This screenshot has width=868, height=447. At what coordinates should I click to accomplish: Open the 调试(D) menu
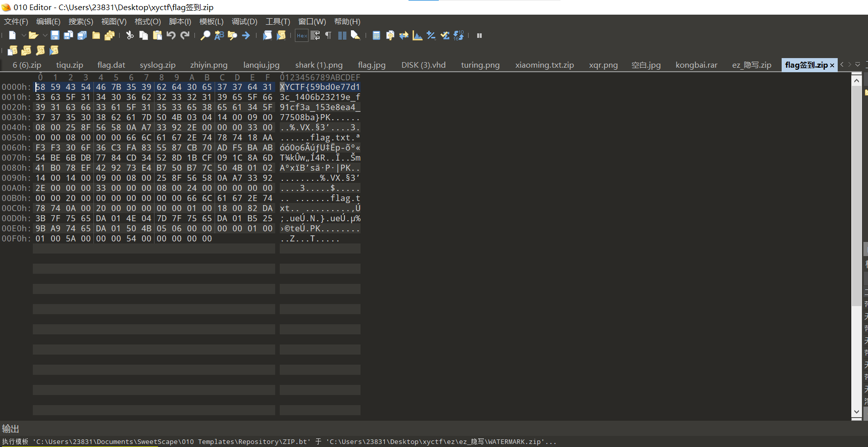point(244,22)
